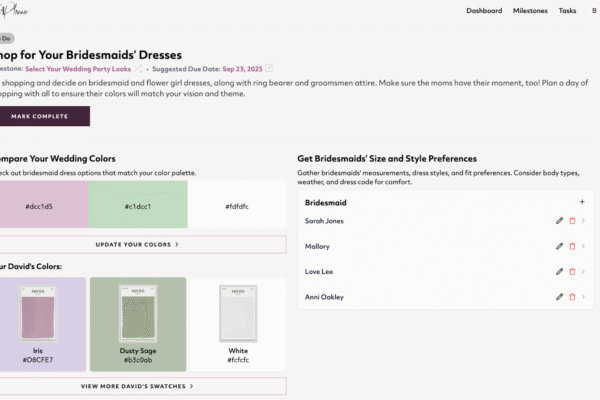This screenshot has height=400, width=600.
Task: Expand Sarah Jones row chevron
Action: click(x=584, y=221)
